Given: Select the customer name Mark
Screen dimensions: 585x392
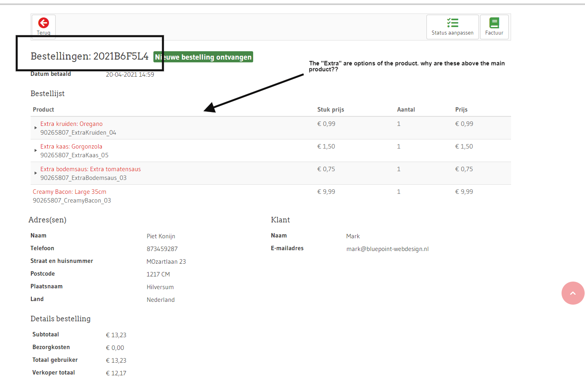Looking at the screenshot, I should click(353, 236).
